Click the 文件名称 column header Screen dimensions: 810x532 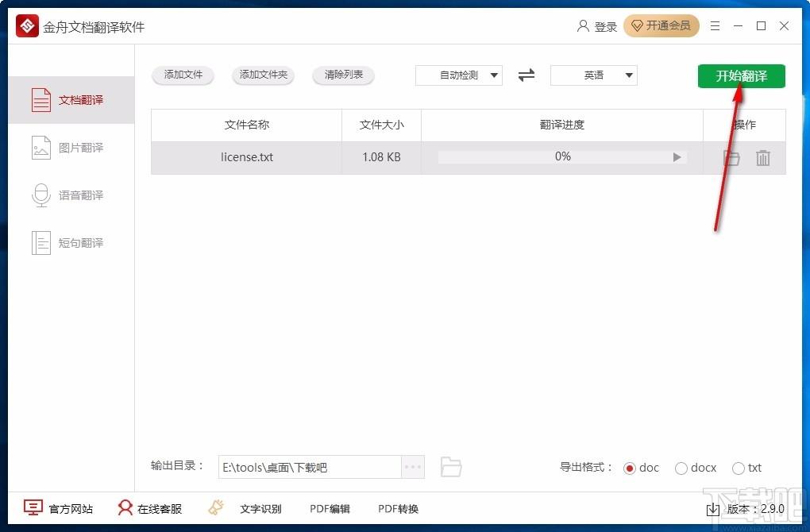246,125
